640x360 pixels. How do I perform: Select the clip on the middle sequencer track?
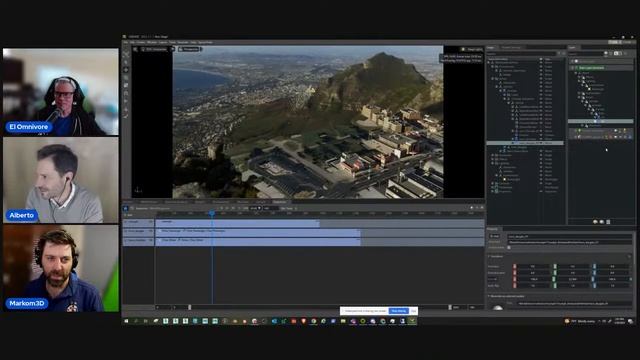pos(258,233)
